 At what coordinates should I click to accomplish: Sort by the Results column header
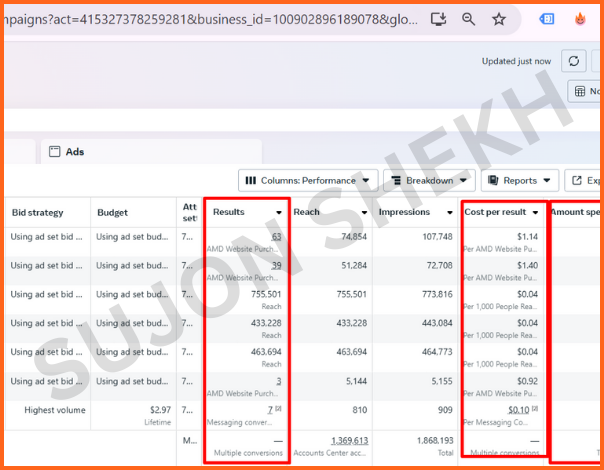pyautogui.click(x=229, y=212)
